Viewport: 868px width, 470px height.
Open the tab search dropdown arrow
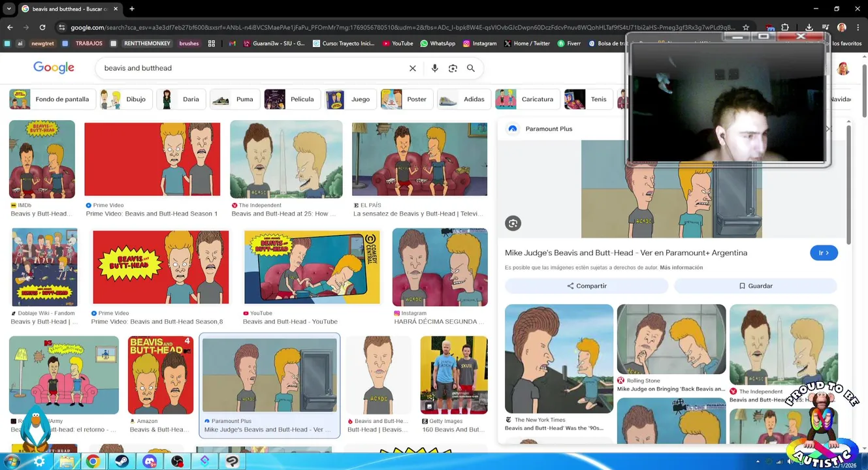pyautogui.click(x=8, y=8)
